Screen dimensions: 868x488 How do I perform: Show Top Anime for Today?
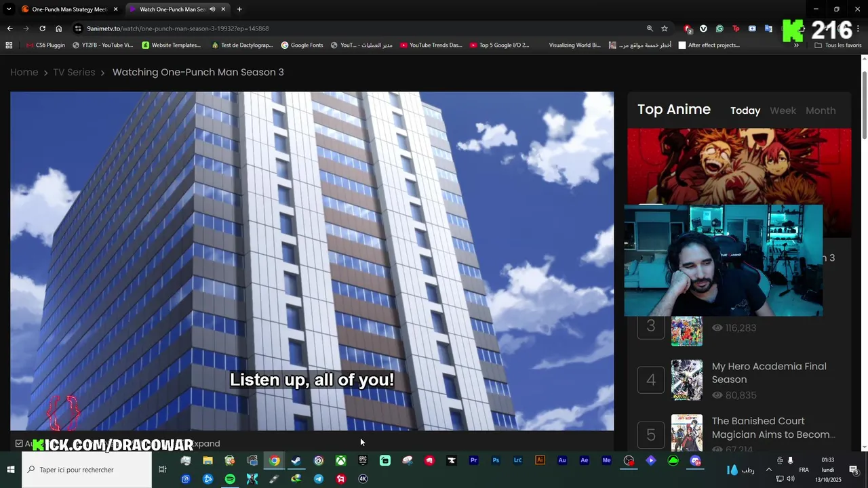point(745,110)
